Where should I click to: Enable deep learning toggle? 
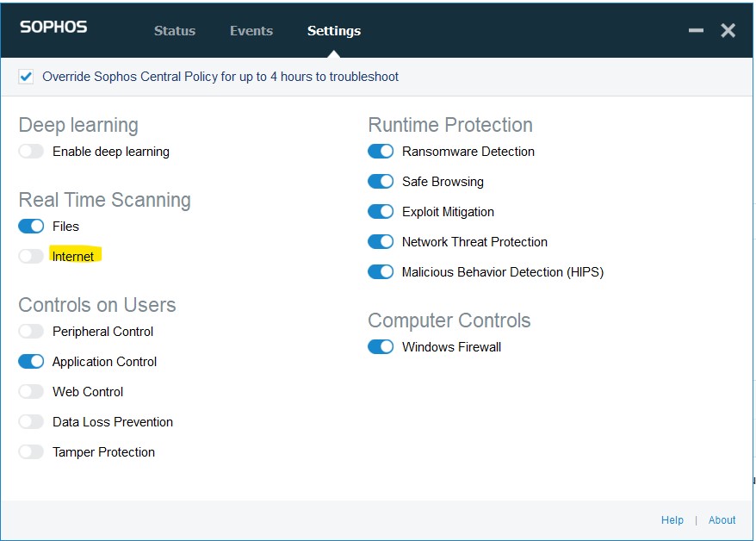click(x=31, y=152)
